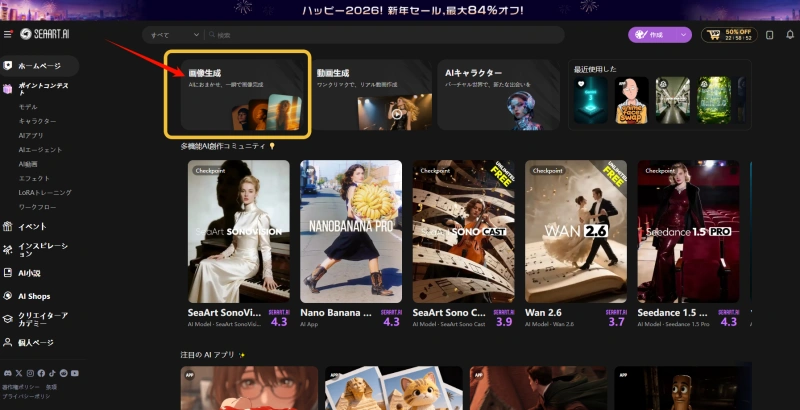Open the モデル sidebar link
800x410 pixels.
28,107
